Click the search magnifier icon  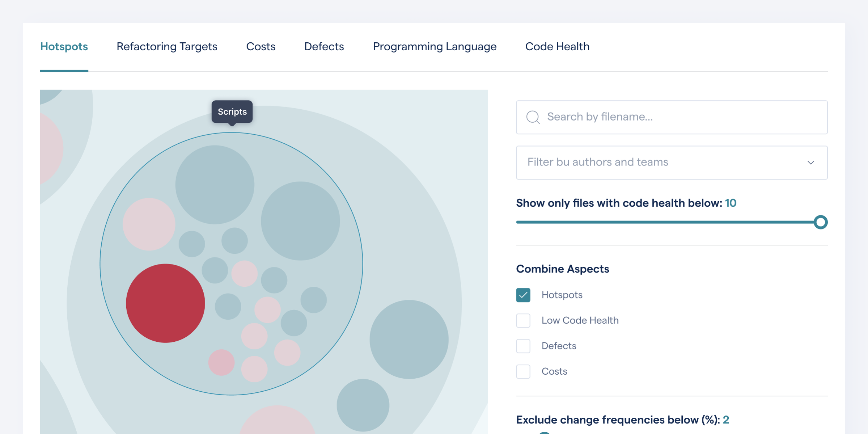533,117
